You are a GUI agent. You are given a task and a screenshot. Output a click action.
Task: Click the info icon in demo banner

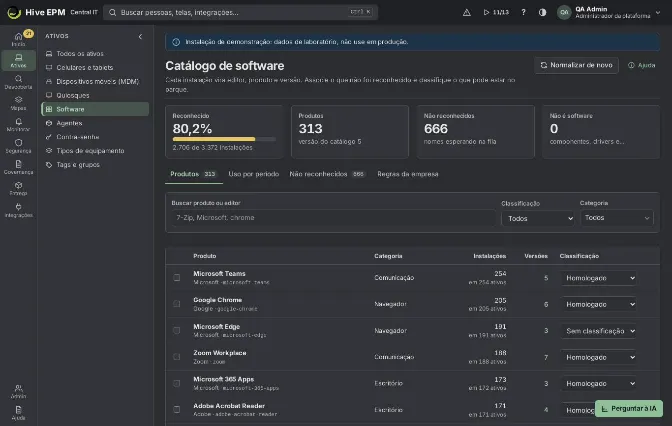tap(176, 42)
